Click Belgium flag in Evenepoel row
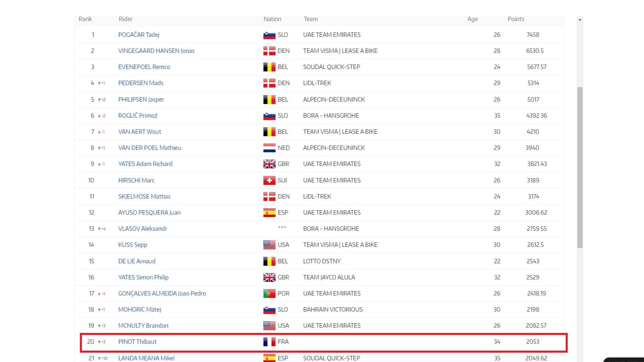The image size is (644, 362). [269, 67]
